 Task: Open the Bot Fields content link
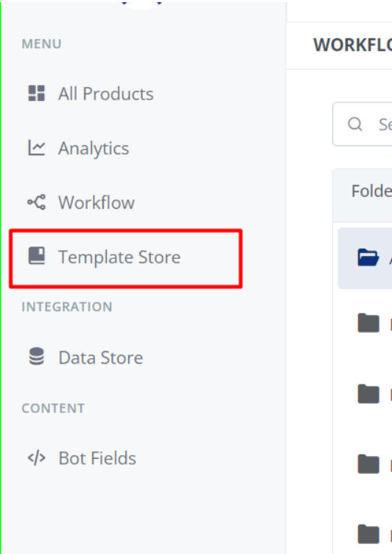pos(97,458)
